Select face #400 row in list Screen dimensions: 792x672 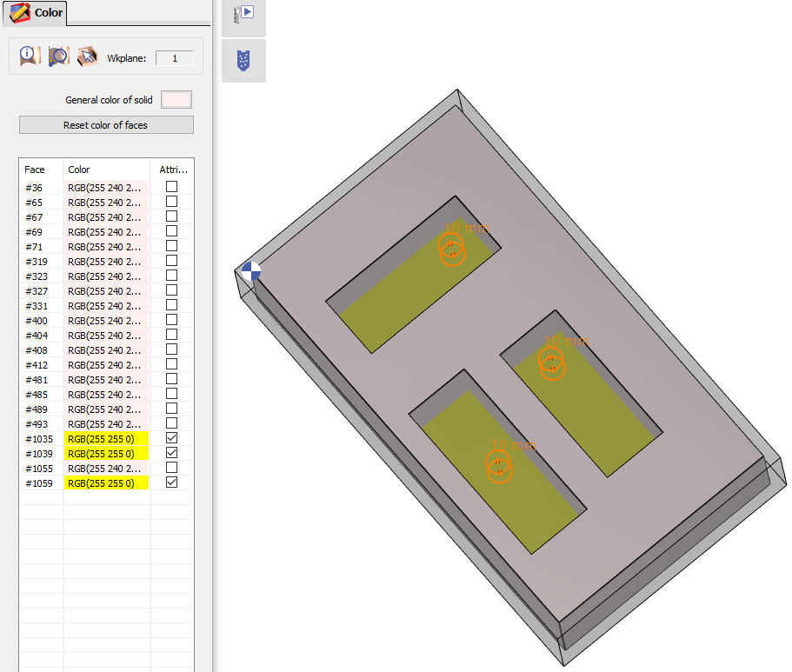coord(35,321)
